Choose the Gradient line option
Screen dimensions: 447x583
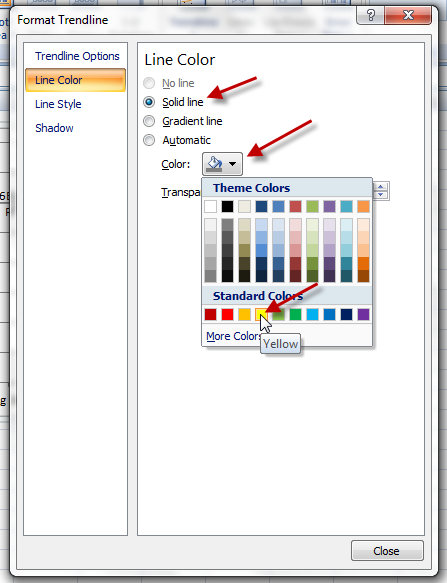[149, 121]
